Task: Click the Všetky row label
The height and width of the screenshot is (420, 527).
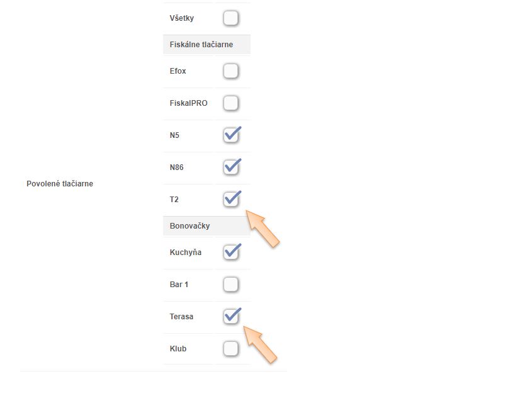Action: pyautogui.click(x=181, y=18)
